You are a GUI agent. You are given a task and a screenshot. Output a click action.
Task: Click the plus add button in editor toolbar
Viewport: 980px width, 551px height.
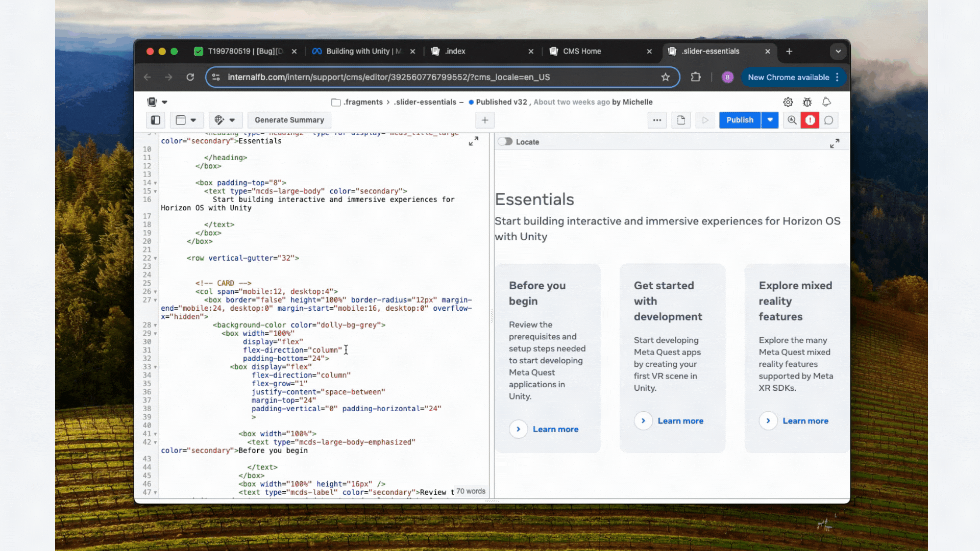(x=485, y=120)
